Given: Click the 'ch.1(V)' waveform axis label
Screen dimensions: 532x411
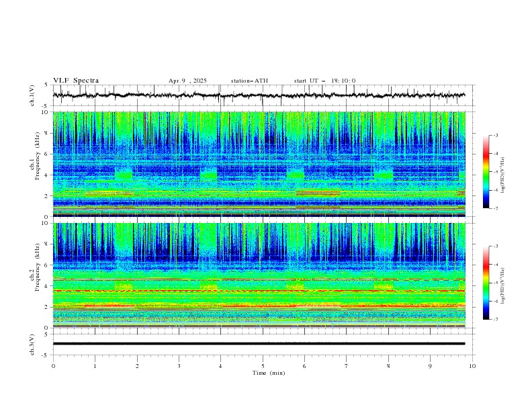Looking at the screenshot, I should pyautogui.click(x=32, y=95).
